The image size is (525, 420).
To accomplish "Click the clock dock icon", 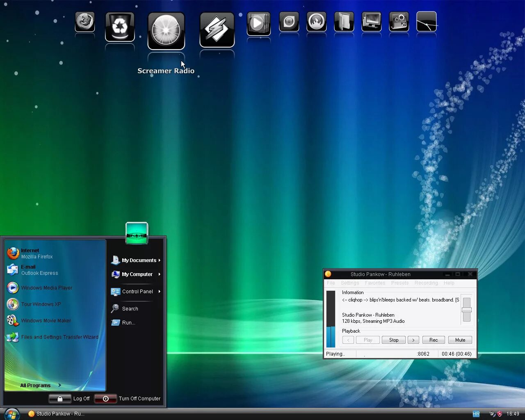I will pyautogui.click(x=426, y=22).
